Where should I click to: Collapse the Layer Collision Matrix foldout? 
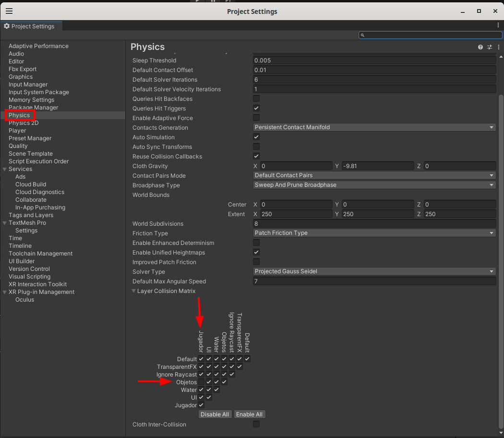coord(134,291)
